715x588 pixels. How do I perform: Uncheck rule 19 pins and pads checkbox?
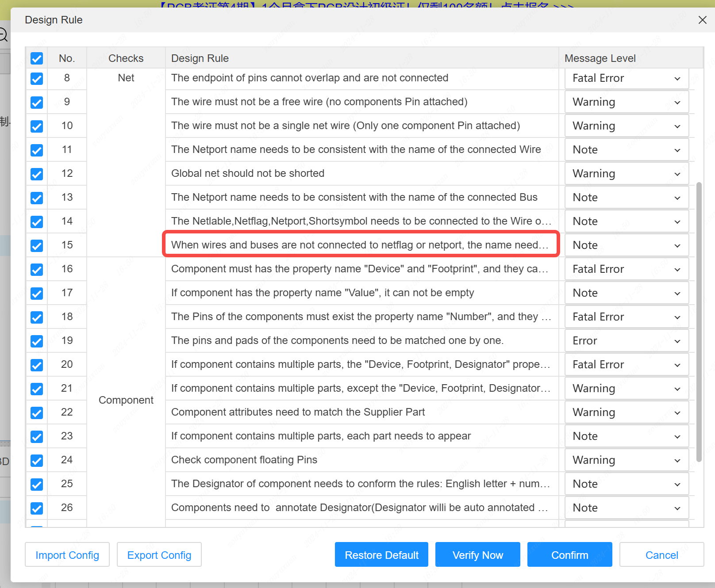pos(37,341)
